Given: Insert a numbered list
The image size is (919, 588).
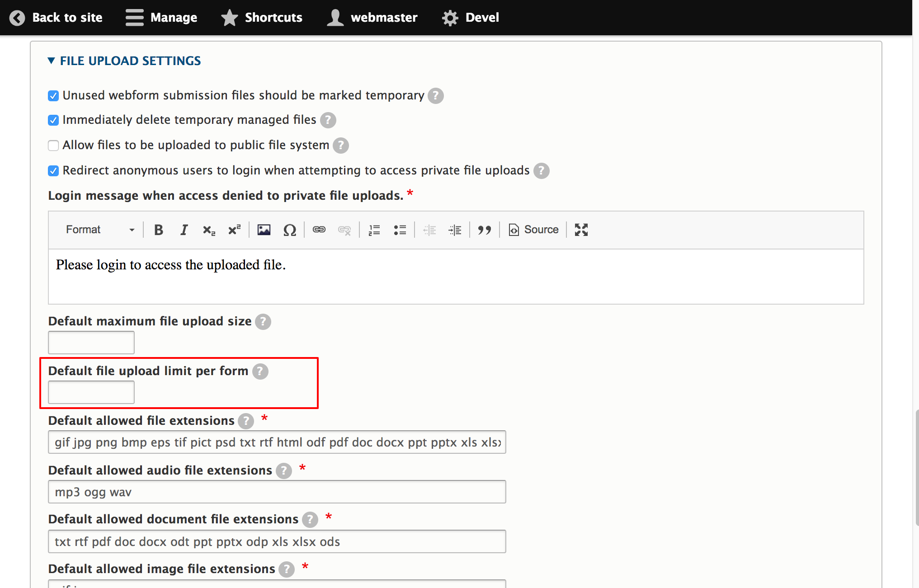Looking at the screenshot, I should click(374, 230).
